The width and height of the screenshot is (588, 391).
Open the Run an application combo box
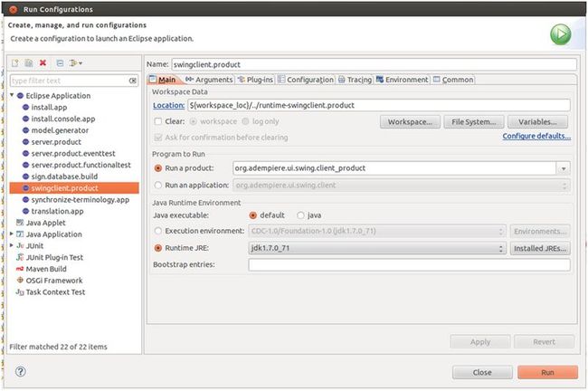(402, 186)
